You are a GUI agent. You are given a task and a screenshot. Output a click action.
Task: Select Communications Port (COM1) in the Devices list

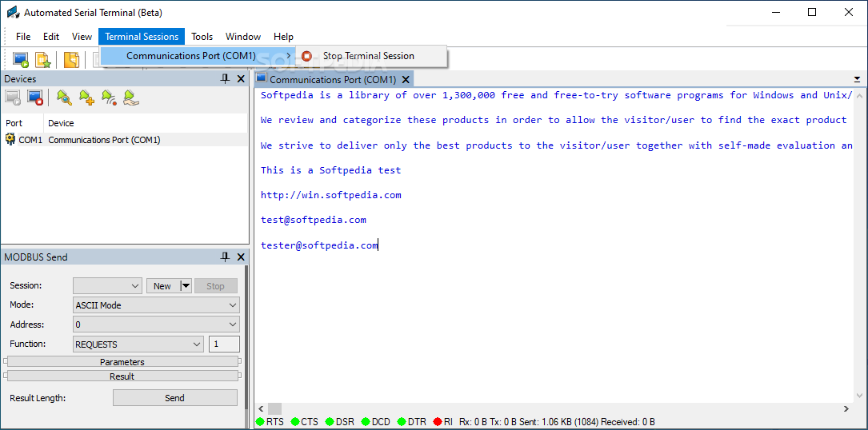(104, 140)
